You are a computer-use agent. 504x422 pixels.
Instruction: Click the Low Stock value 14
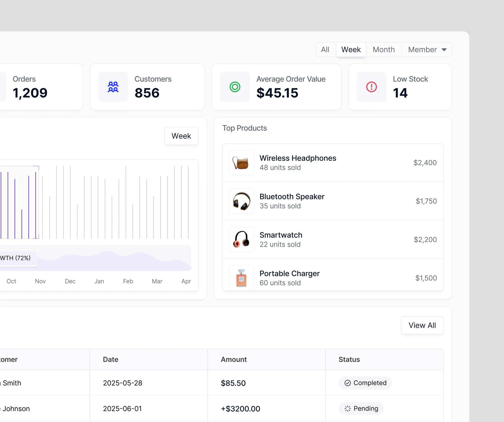click(400, 93)
